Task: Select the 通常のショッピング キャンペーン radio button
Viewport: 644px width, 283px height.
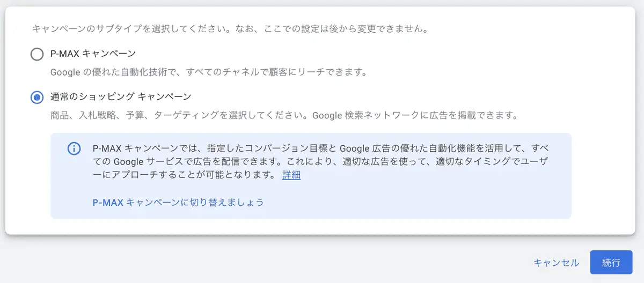Action: (37, 98)
